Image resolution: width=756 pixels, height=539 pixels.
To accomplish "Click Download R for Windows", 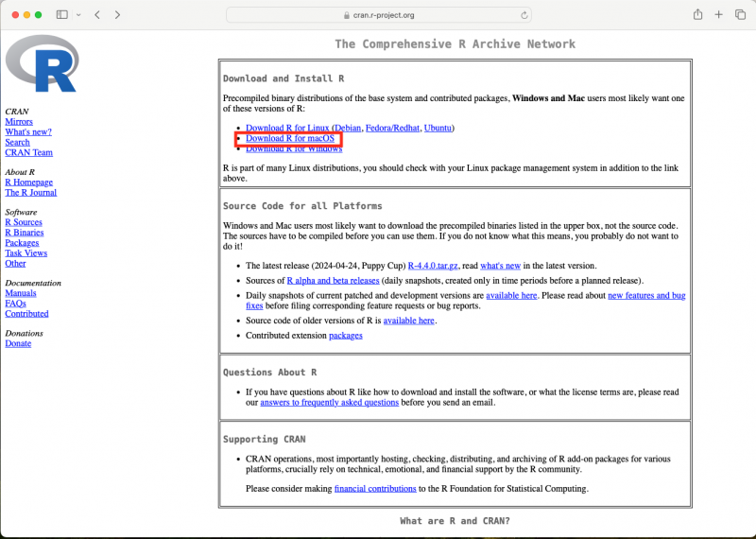I will (294, 149).
